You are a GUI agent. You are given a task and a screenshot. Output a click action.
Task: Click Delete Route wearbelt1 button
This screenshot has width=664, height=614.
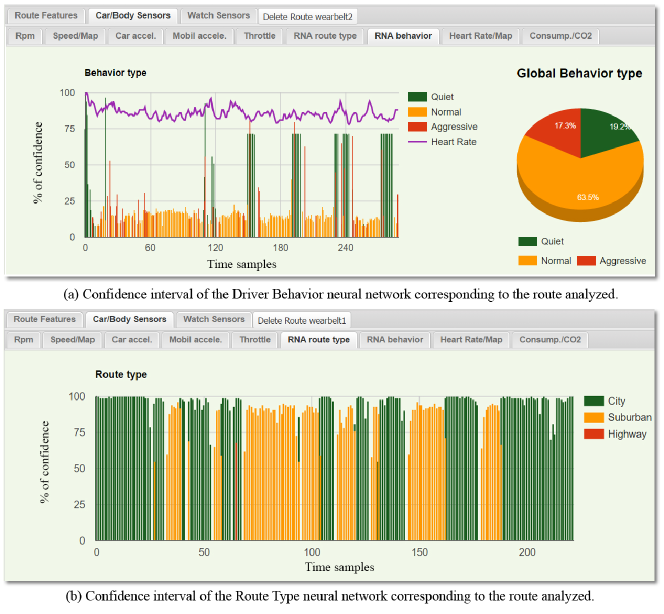click(x=302, y=321)
